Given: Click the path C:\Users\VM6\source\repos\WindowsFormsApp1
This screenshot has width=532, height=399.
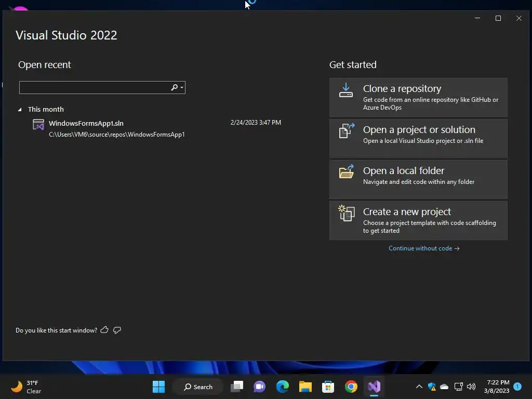Looking at the screenshot, I should tap(117, 135).
